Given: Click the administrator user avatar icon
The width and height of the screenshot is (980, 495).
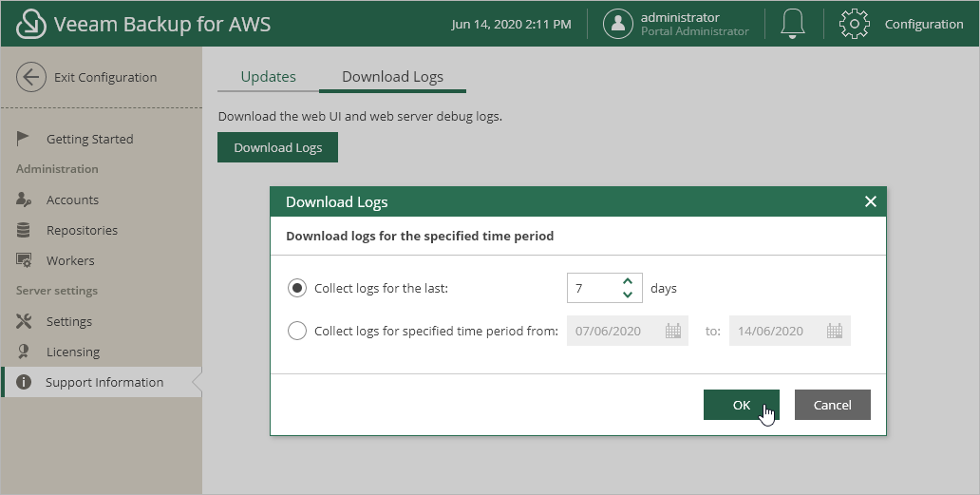Looking at the screenshot, I should 618,24.
